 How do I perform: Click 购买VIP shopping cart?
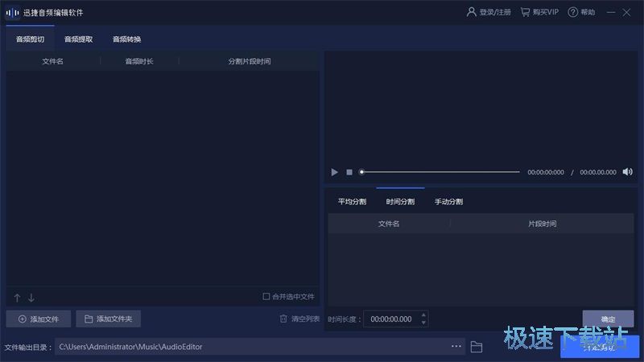pyautogui.click(x=539, y=12)
